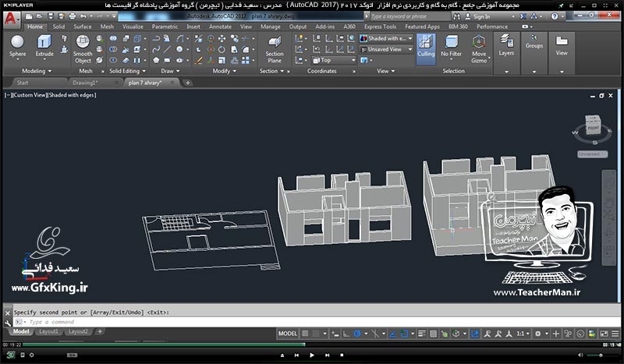
Task: Switch to the Drawing1 file tab
Action: [x=85, y=83]
